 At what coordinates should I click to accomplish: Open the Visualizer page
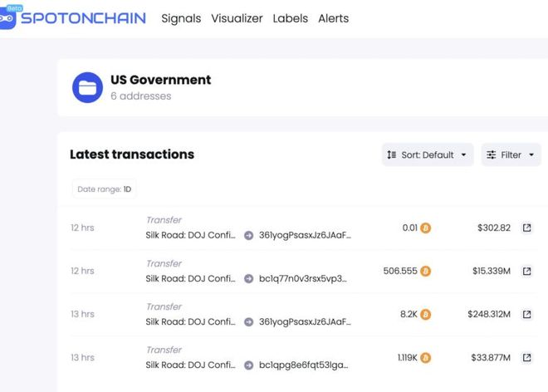[x=237, y=18]
